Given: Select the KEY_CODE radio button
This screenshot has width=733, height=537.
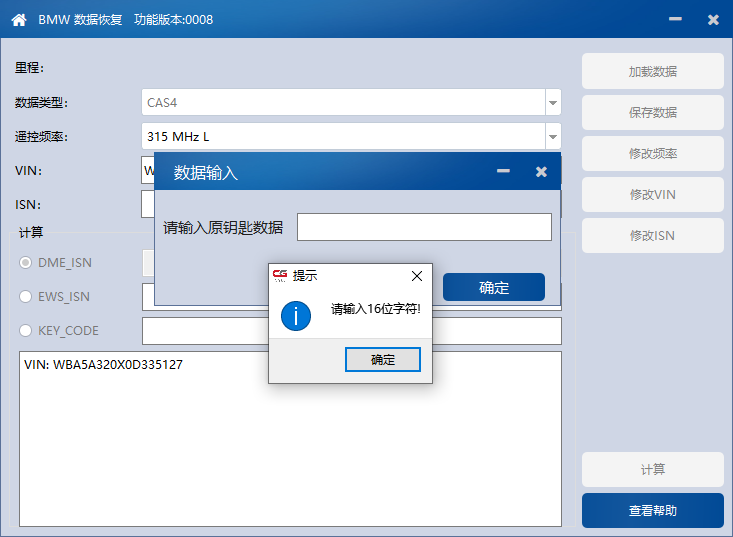Looking at the screenshot, I should (25, 331).
